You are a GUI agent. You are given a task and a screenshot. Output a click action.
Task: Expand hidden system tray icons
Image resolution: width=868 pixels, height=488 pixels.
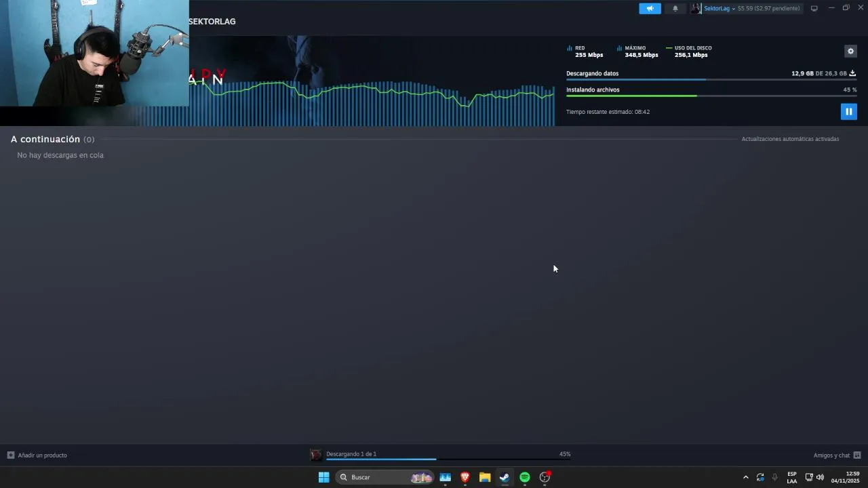(x=746, y=477)
